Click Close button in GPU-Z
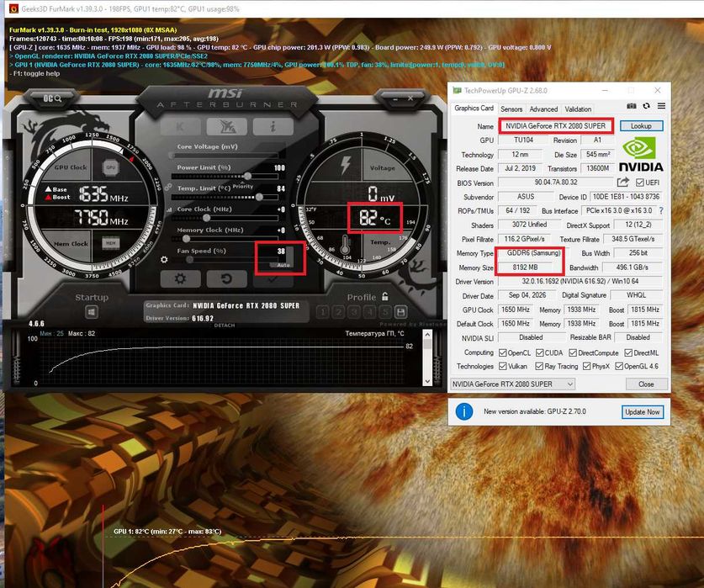 click(x=646, y=384)
